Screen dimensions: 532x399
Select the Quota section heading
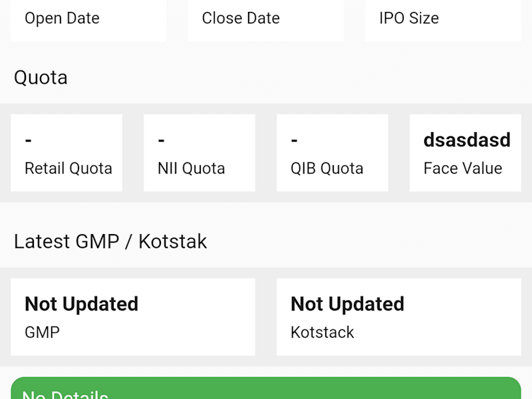click(x=41, y=78)
